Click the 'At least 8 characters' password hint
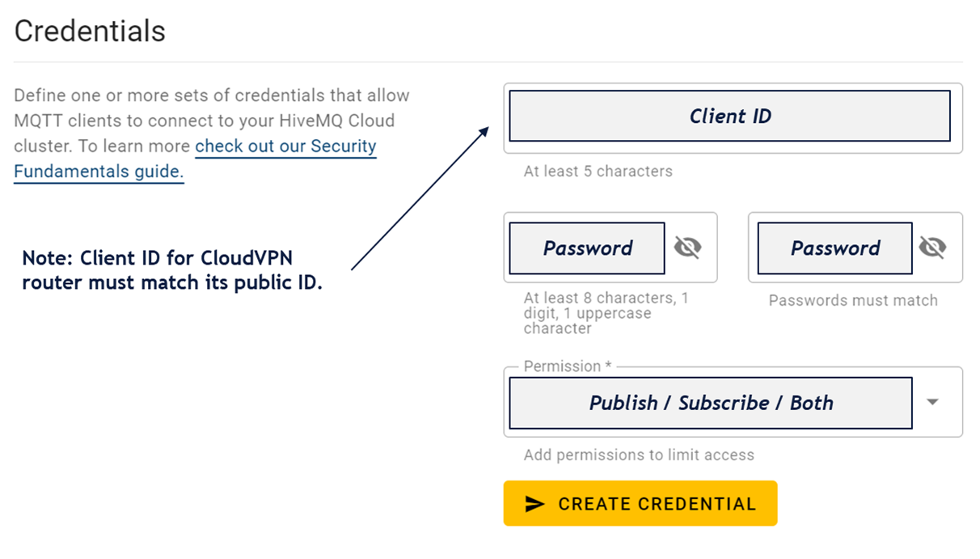 point(606,313)
